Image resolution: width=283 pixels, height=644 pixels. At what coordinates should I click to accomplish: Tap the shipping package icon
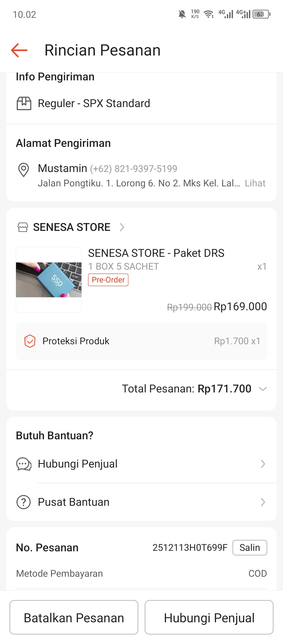coord(24,103)
